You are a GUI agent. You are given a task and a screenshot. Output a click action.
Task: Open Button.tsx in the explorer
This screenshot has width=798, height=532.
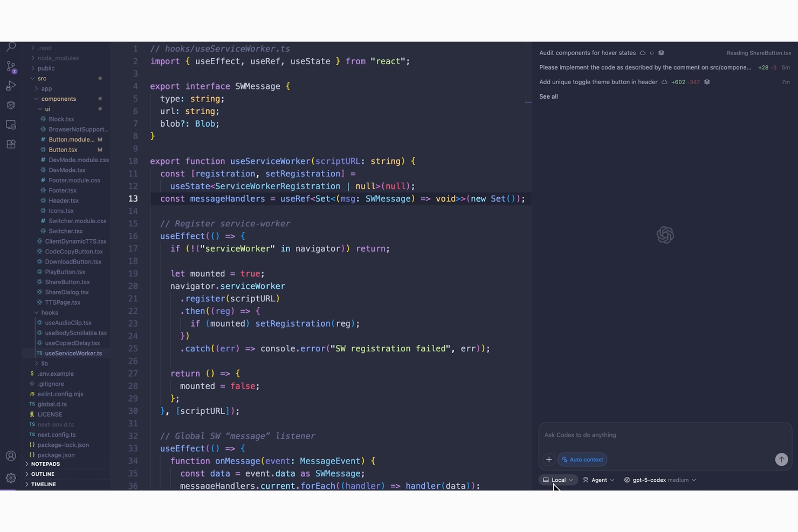pyautogui.click(x=63, y=150)
